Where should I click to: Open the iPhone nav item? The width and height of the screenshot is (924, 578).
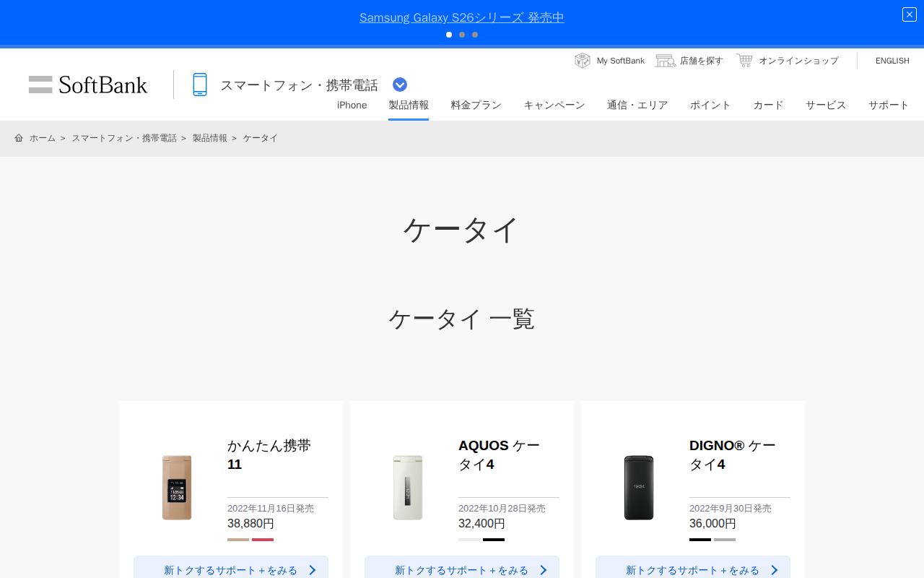click(352, 105)
